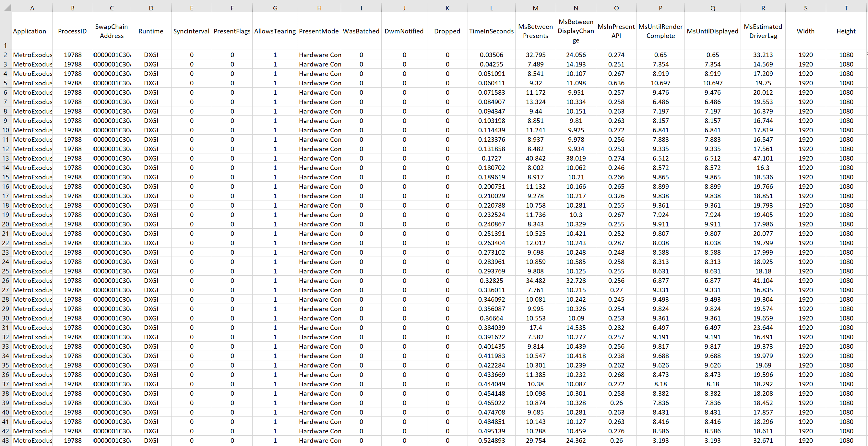Image resolution: width=868 pixels, height=446 pixels.
Task: Select cell with value 40.842
Action: coord(535,158)
